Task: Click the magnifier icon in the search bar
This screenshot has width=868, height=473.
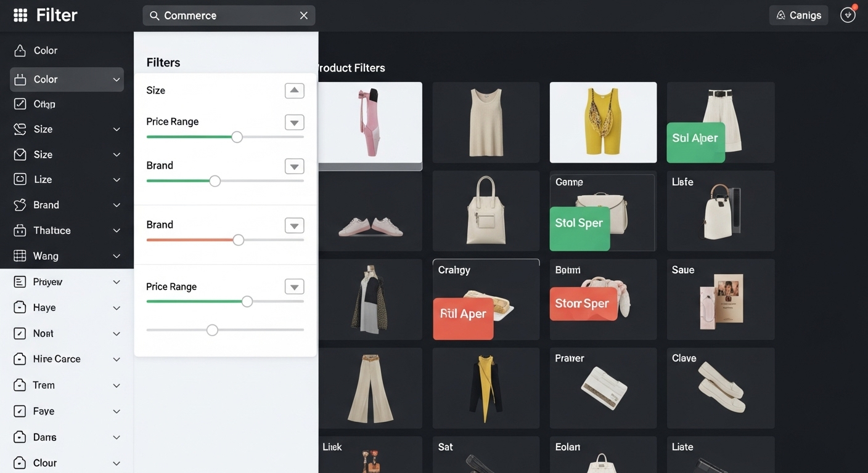Action: pos(154,16)
